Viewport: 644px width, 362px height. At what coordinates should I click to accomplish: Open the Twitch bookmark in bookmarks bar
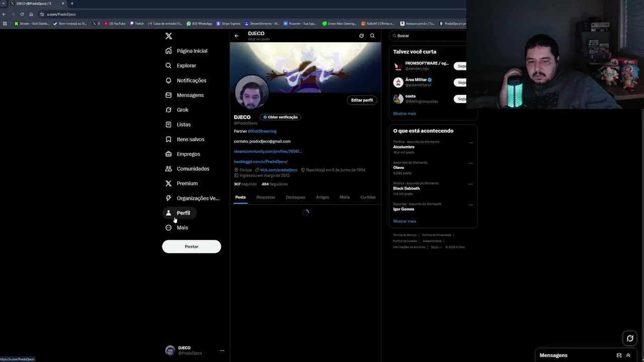click(x=137, y=24)
